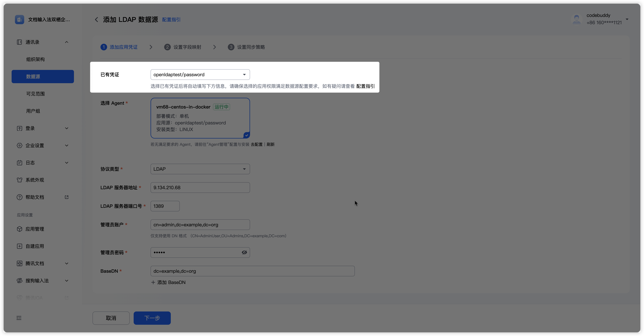
Task: Click the back arrow beside 添加 LDAP 数据源
Action: (96, 20)
